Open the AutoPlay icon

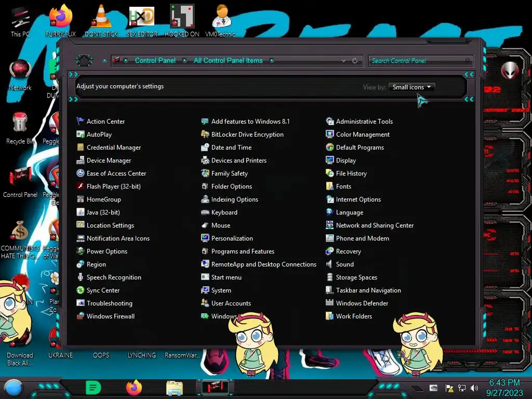coord(81,135)
